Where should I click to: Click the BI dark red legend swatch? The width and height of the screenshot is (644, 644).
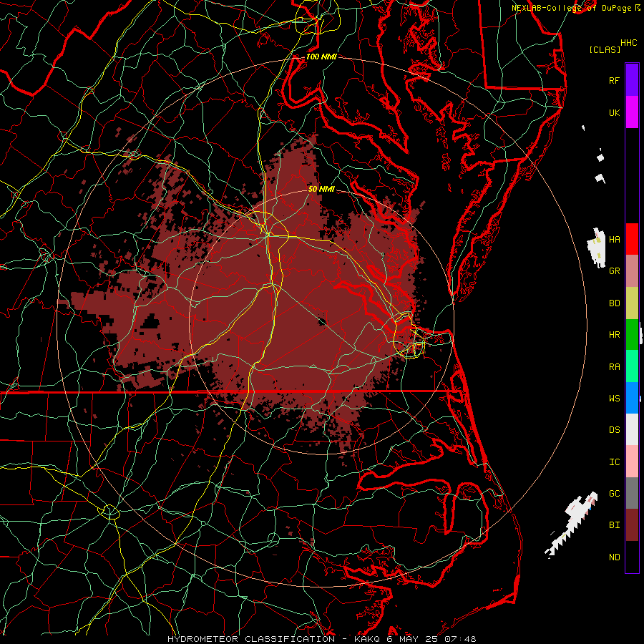click(632, 525)
